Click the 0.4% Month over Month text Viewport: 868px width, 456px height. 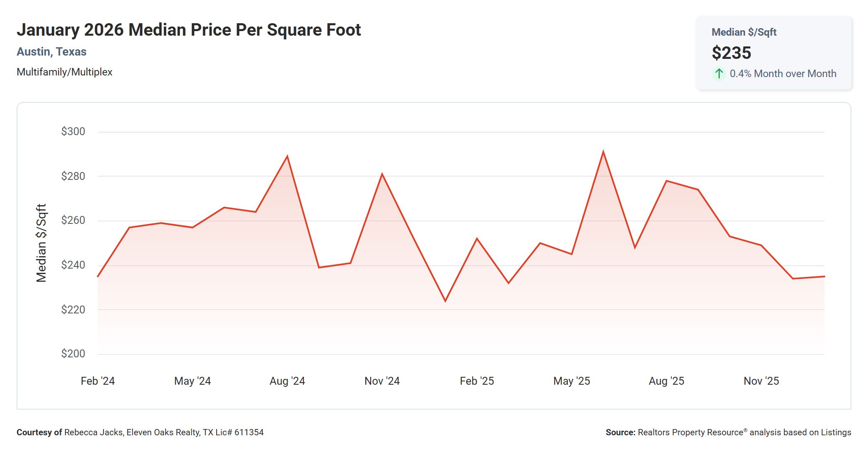coord(783,74)
